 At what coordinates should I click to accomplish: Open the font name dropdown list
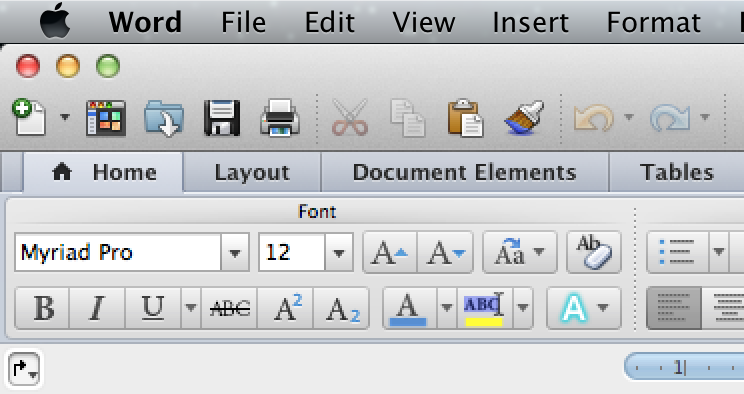click(235, 253)
